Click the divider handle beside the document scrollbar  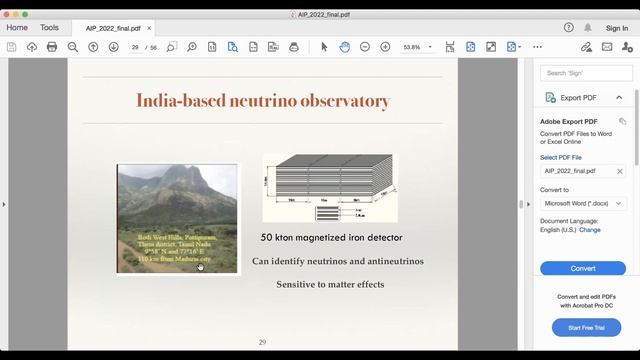pos(521,204)
